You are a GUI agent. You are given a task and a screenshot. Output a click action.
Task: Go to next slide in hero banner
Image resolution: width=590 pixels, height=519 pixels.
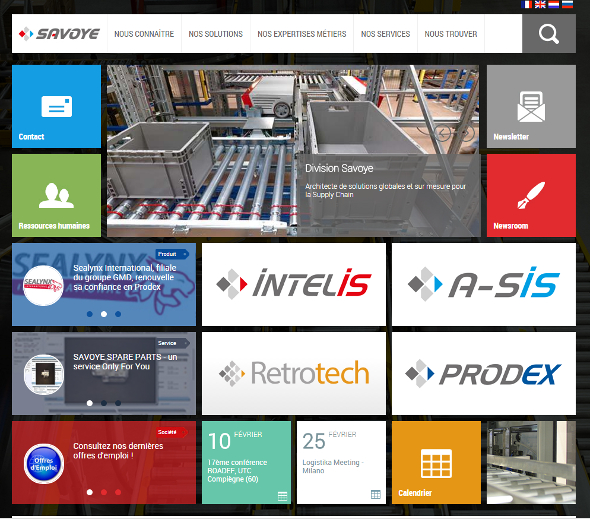(x=467, y=133)
